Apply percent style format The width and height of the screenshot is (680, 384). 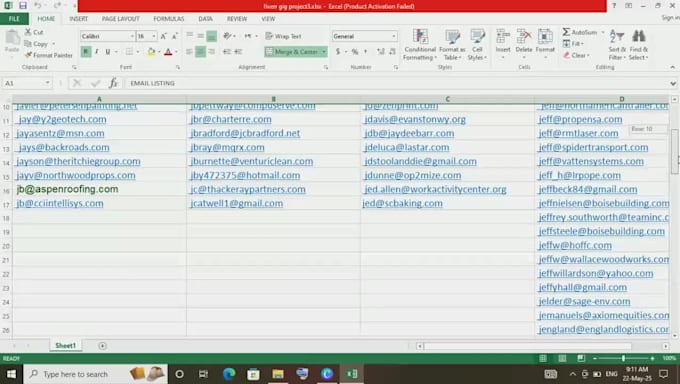pos(355,52)
